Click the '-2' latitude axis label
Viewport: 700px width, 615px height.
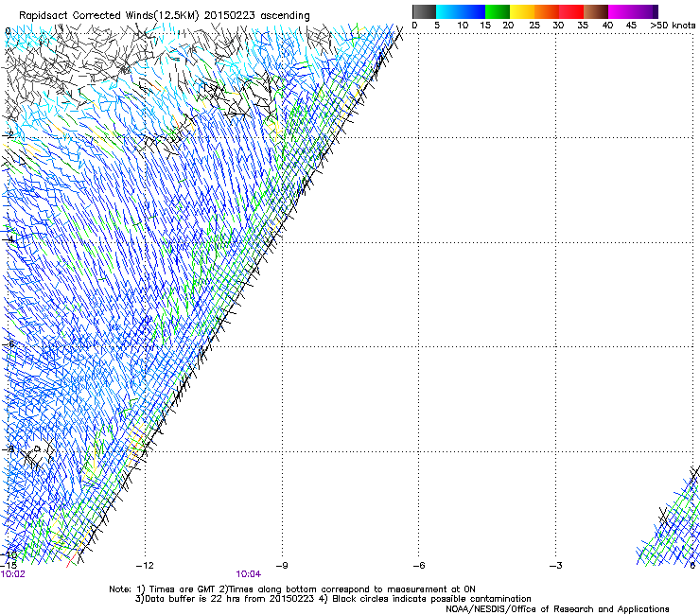8,135
